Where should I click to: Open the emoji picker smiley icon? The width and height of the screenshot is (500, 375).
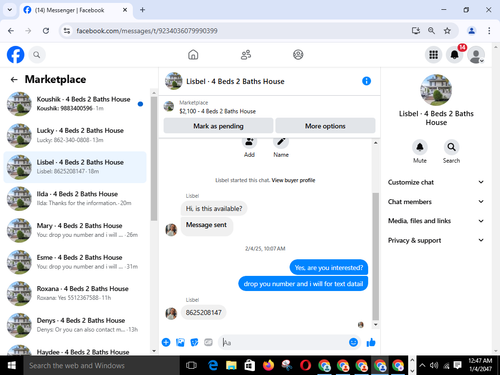[353, 342]
